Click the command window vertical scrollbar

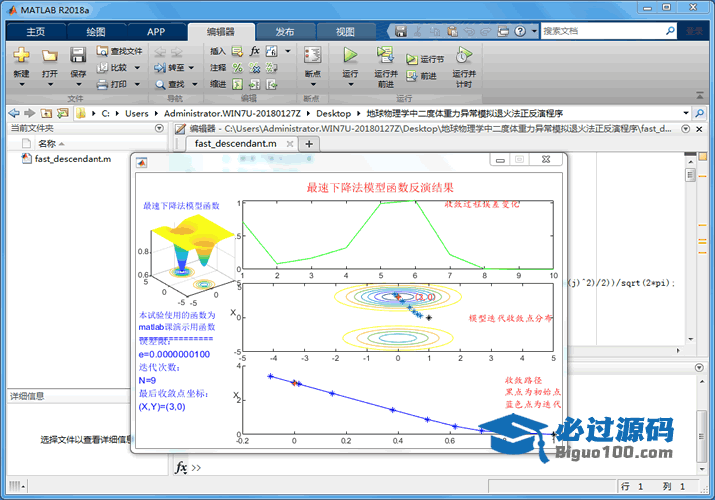(702, 437)
